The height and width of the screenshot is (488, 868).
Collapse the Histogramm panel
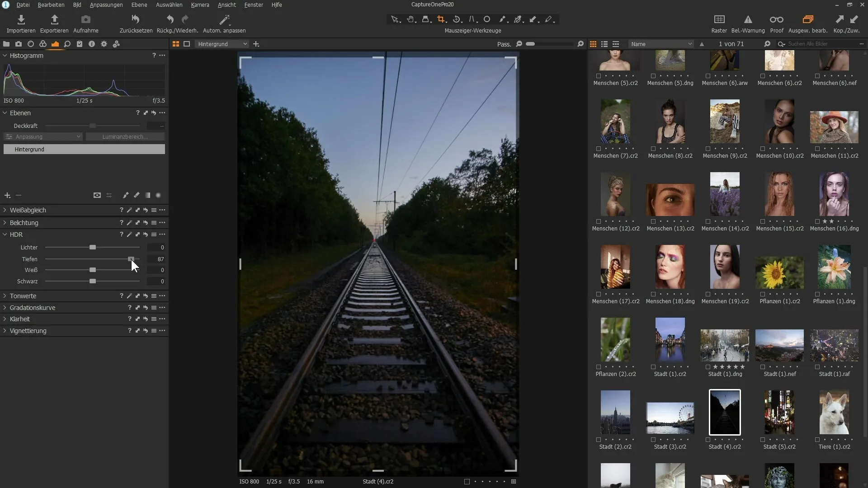(x=5, y=56)
